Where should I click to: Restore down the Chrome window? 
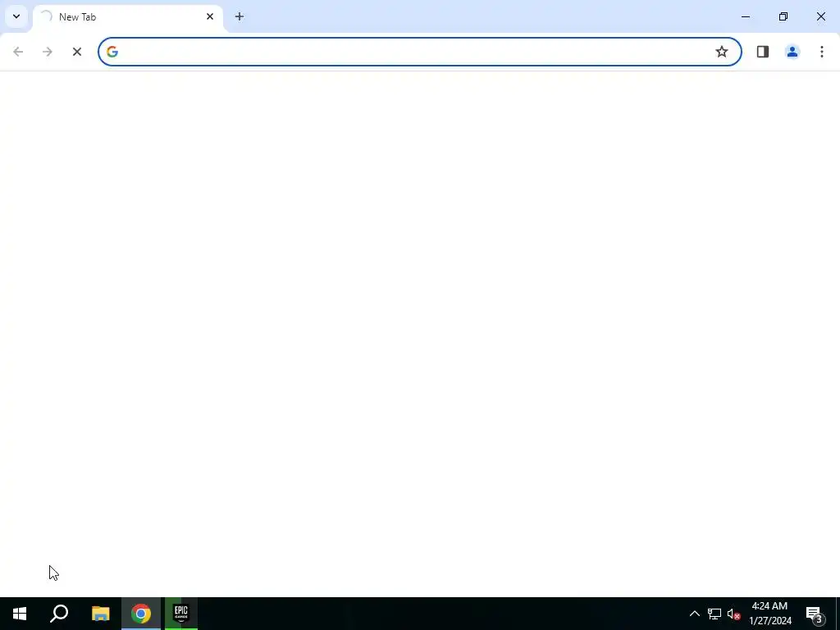click(783, 16)
